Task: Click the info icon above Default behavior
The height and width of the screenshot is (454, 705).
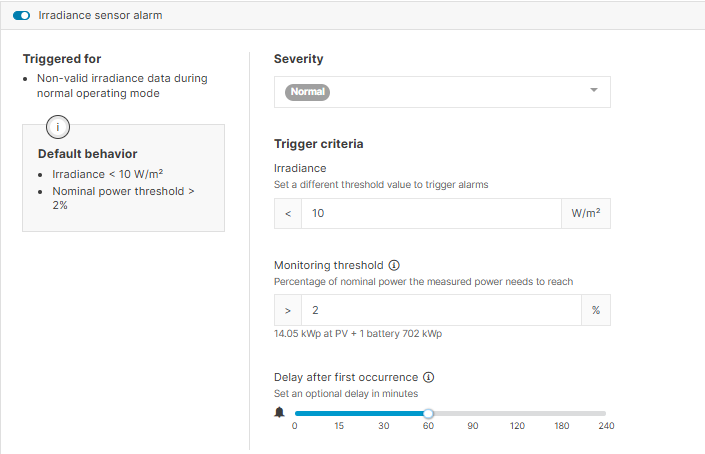Action: point(57,126)
